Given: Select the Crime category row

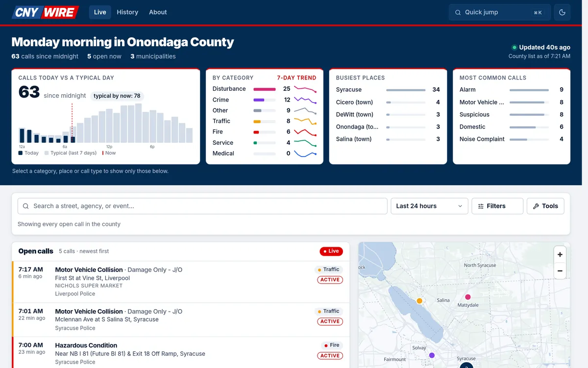Looking at the screenshot, I should (265, 100).
